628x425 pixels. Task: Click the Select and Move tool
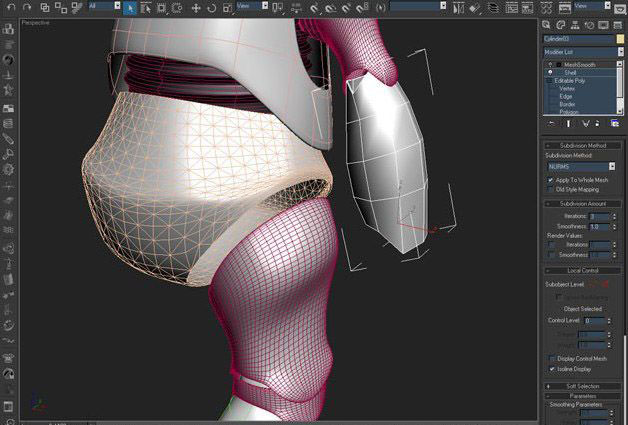194,6
